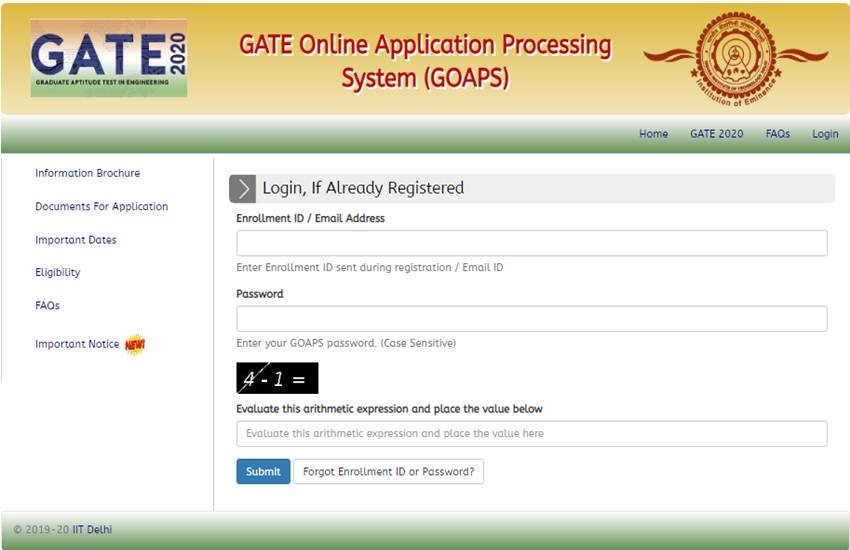Viewport: 850px width, 550px height.
Task: Select the arithmetic expression answer field
Action: pyautogui.click(x=531, y=434)
